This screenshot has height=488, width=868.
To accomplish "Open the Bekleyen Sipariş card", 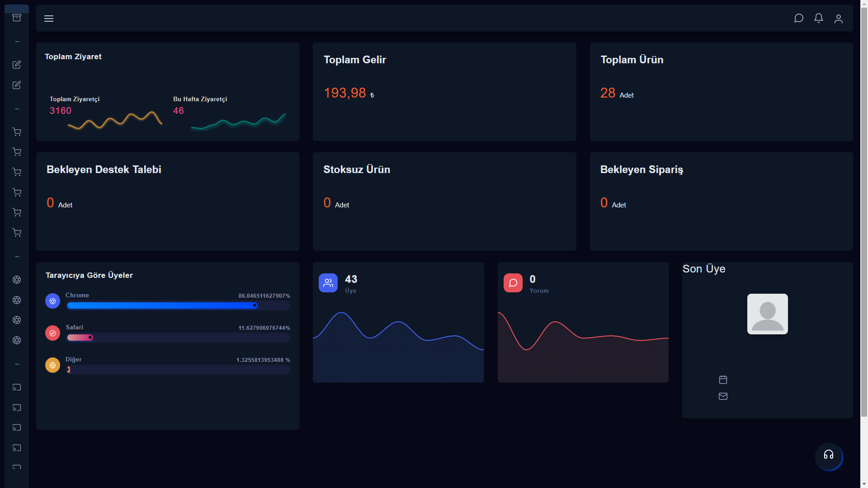I will (x=721, y=202).
